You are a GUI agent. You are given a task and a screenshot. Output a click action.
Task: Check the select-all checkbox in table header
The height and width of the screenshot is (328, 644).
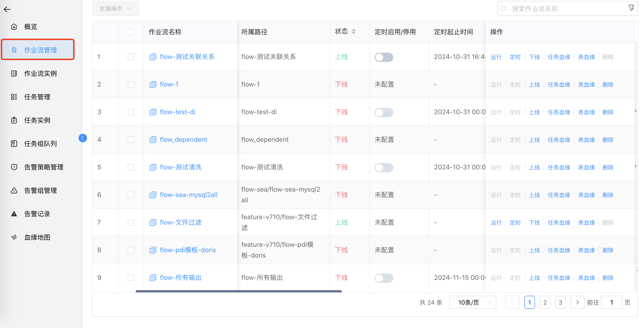131,32
